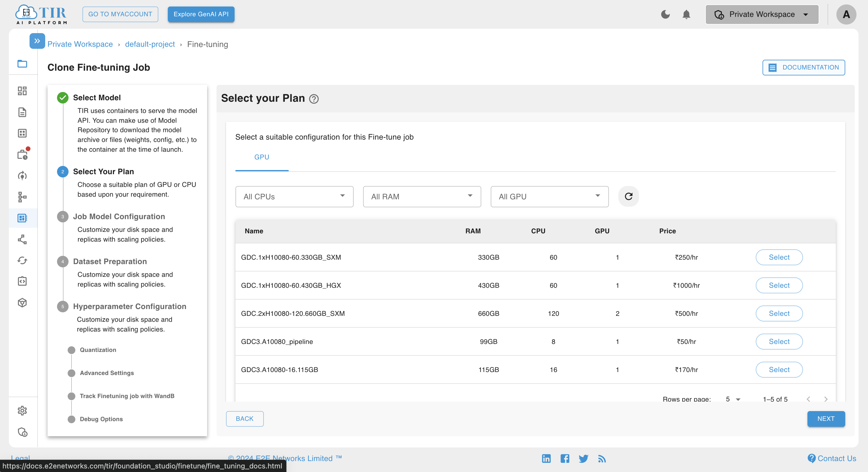The width and height of the screenshot is (868, 472).
Task: Open rocket-like deploy icon in sidebar
Action: coord(22,176)
